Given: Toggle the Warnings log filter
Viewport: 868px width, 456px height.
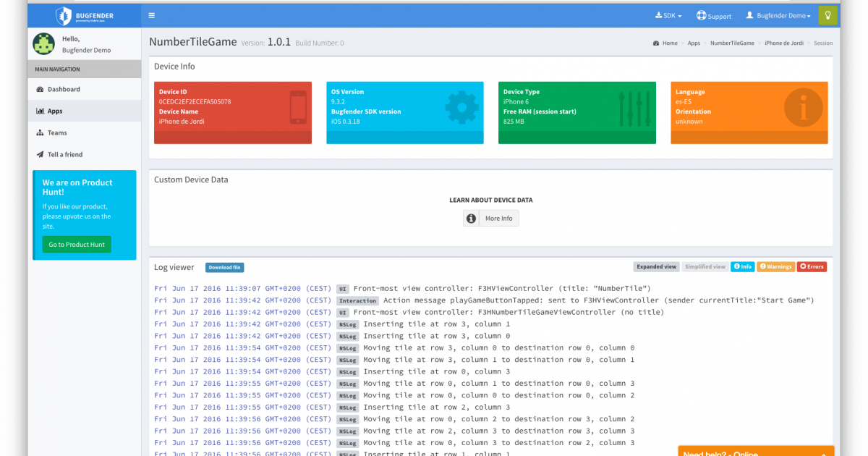Looking at the screenshot, I should click(x=775, y=267).
